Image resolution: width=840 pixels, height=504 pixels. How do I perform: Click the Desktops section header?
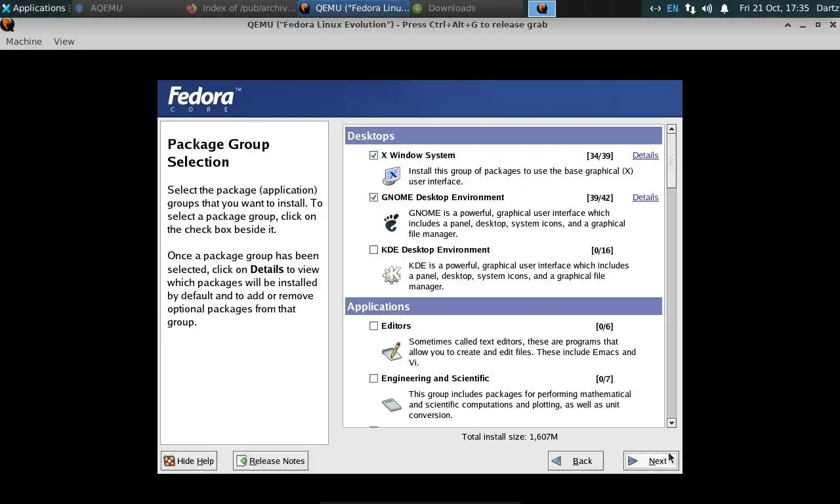click(x=503, y=136)
